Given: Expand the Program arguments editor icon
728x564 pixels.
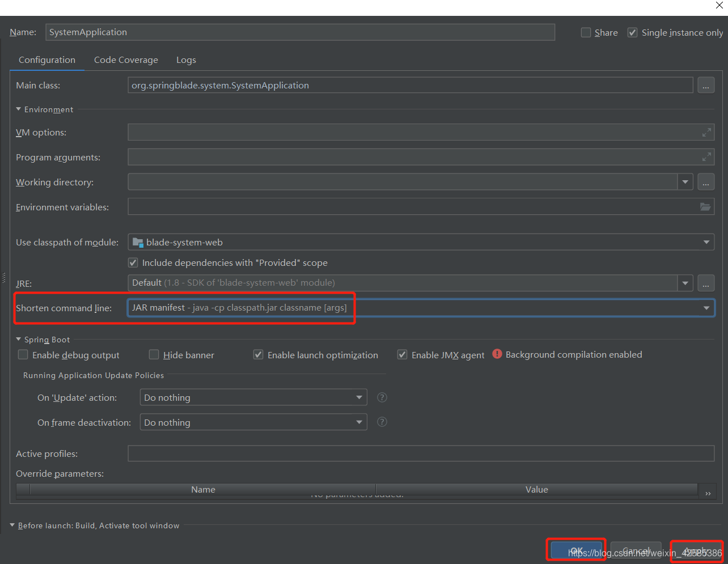Looking at the screenshot, I should 706,157.
